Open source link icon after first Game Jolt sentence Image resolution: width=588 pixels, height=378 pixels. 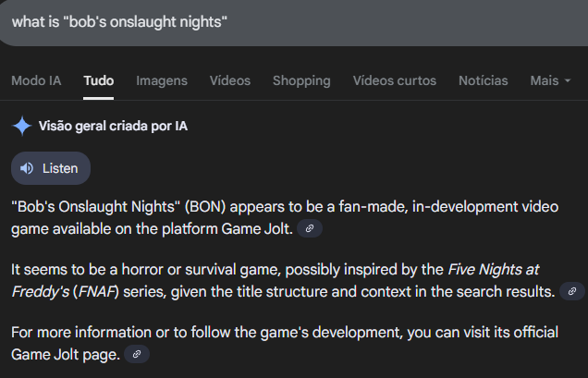(311, 229)
